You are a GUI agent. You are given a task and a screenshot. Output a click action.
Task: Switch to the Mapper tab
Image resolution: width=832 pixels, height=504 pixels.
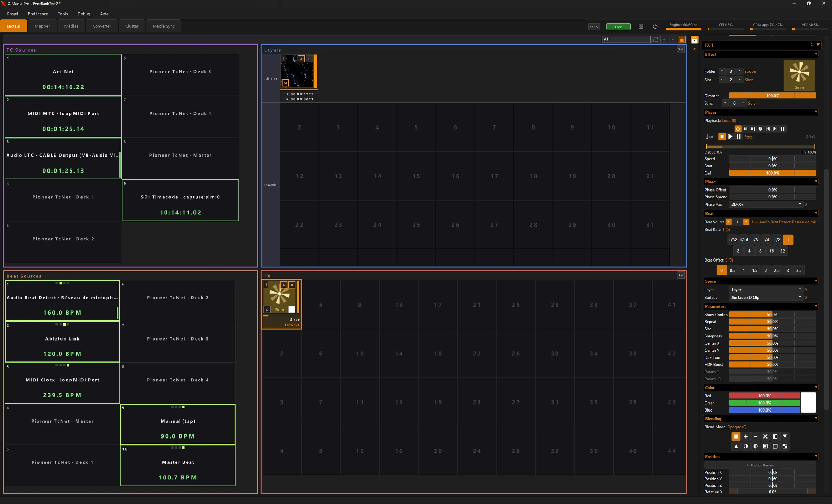pyautogui.click(x=42, y=26)
